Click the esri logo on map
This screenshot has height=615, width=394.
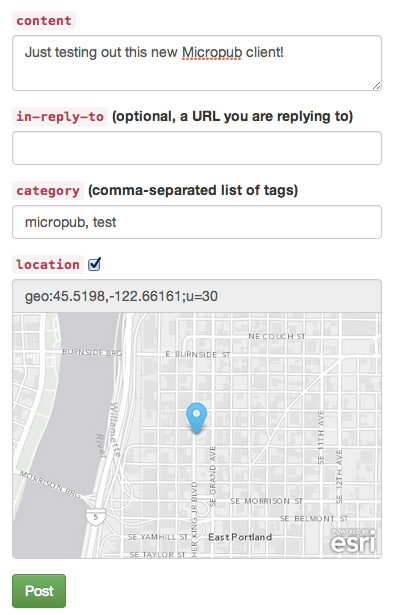pos(353,542)
